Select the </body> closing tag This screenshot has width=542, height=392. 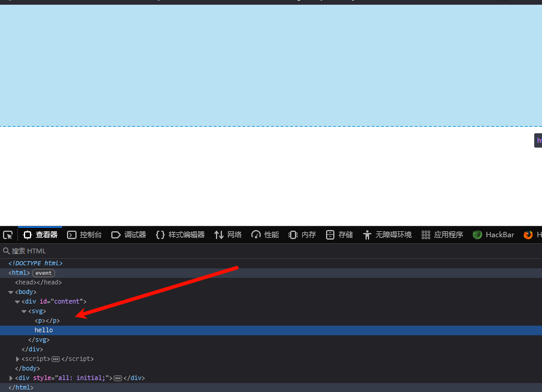click(28, 369)
